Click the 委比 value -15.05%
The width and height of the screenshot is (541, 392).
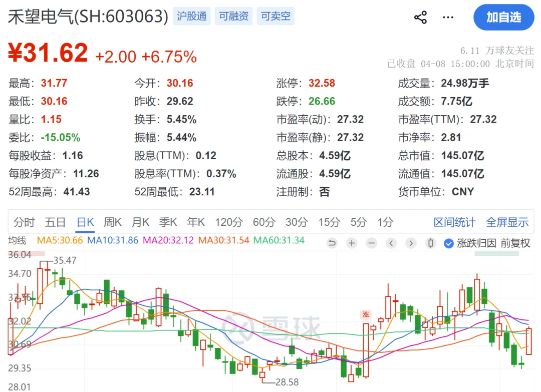click(x=61, y=138)
